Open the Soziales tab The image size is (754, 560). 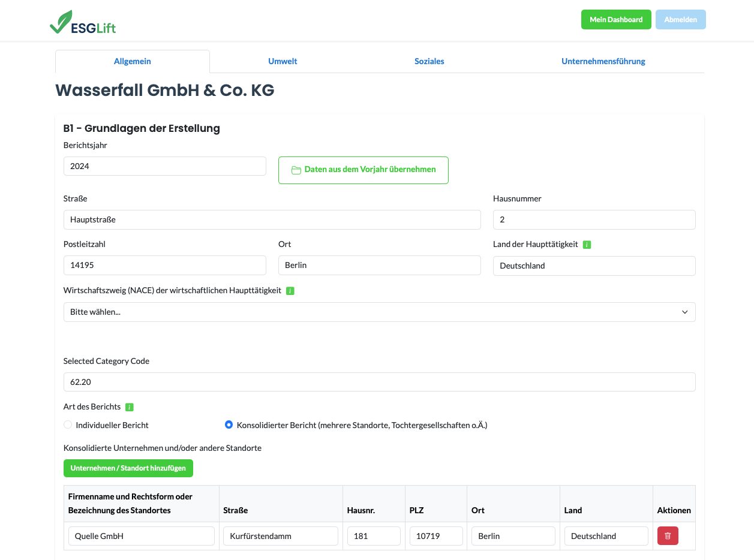point(429,61)
